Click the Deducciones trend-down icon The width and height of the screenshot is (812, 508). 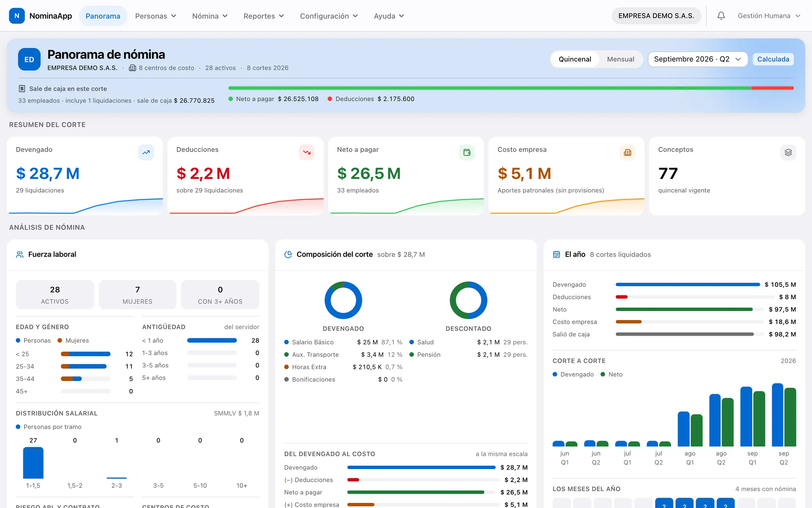(307, 152)
